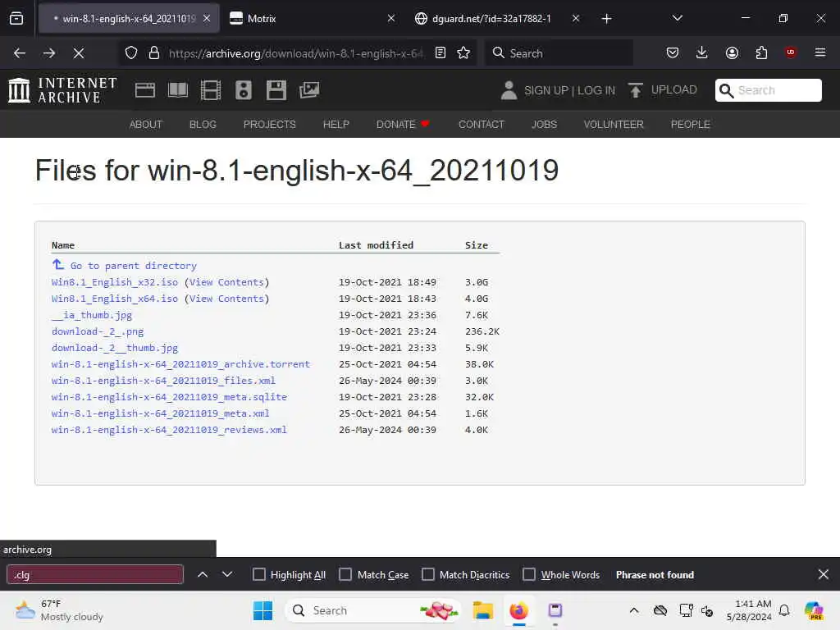Click the Firefox forward arrow

pos(49,53)
